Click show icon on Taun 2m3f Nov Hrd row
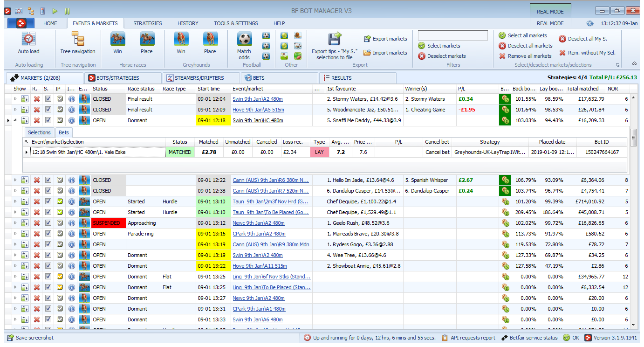Viewport: 644px width, 347px height. coord(24,201)
